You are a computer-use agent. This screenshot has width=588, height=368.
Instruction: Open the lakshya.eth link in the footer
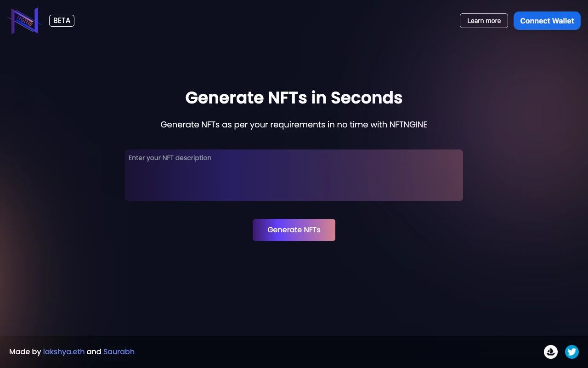coord(64,351)
